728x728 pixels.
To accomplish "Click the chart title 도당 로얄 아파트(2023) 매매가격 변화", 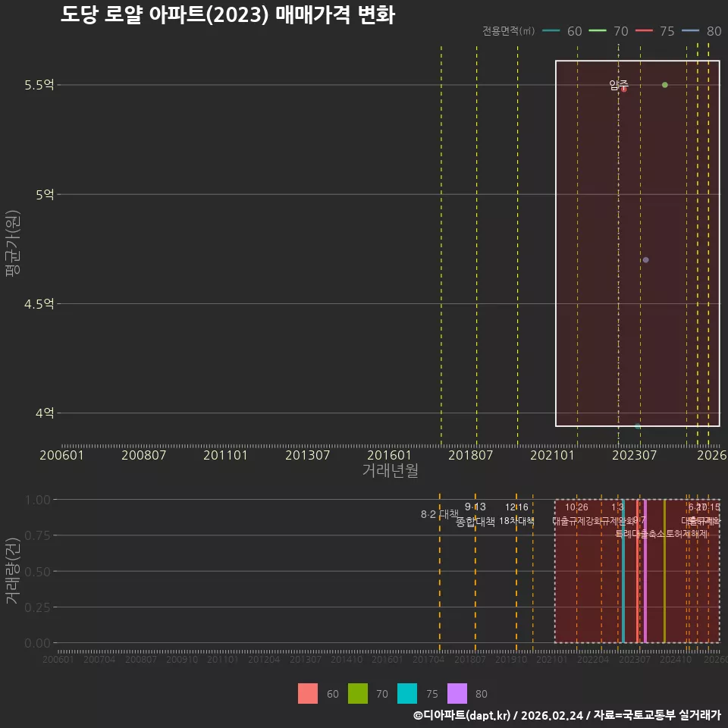I will pos(227,15).
